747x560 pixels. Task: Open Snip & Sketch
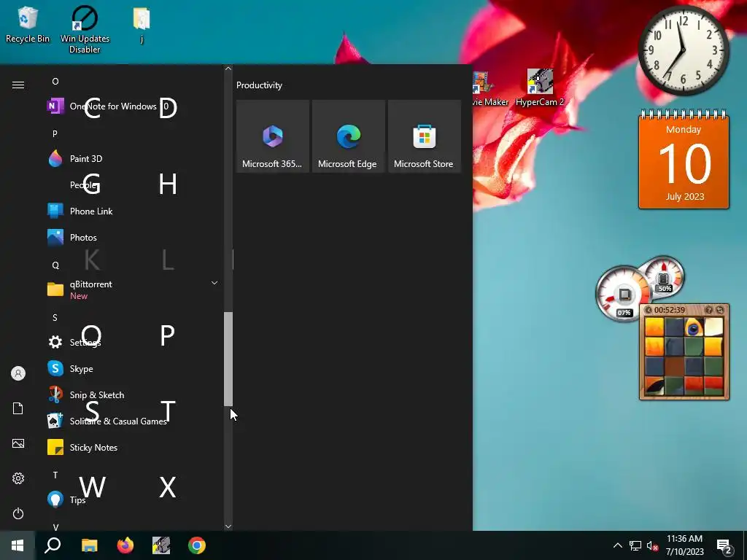(x=133, y=394)
